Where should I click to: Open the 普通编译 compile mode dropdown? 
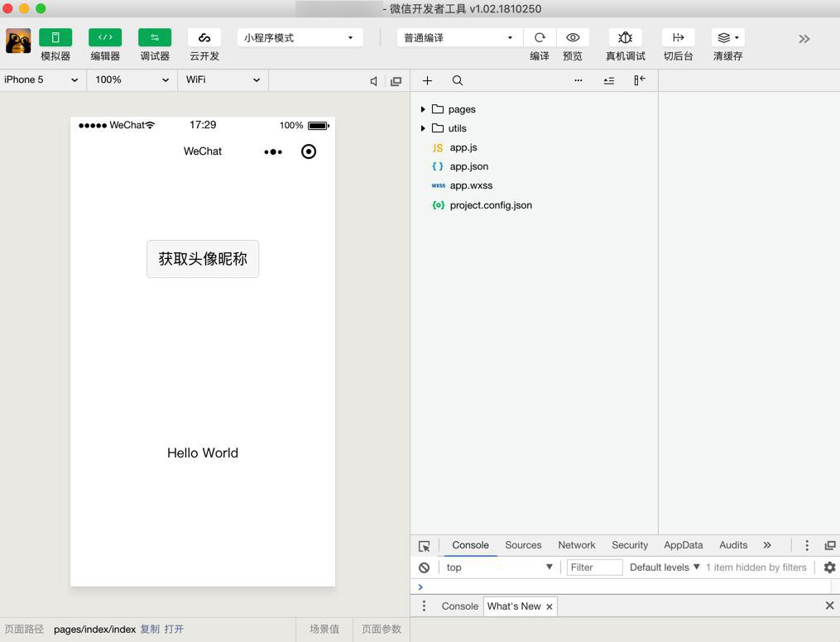(x=459, y=37)
